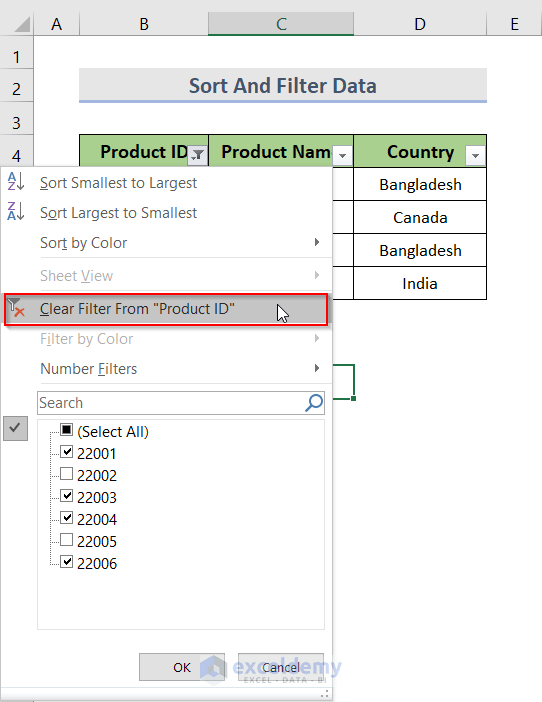Check the 22005 checkbox
Screen dimensions: 542x702
(x=66, y=540)
